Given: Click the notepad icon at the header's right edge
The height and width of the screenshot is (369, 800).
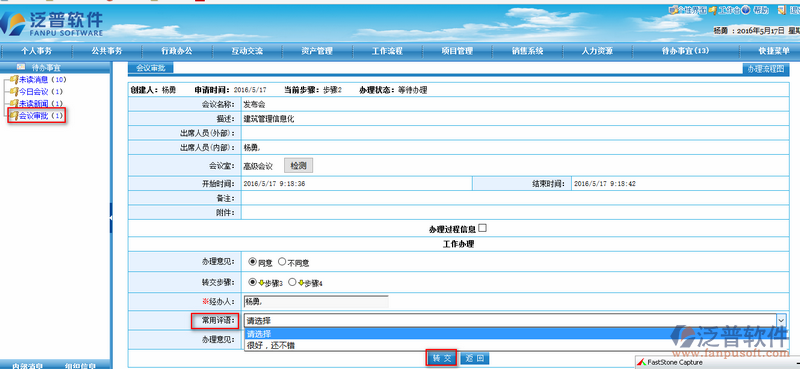Looking at the screenshot, I should click(782, 10).
